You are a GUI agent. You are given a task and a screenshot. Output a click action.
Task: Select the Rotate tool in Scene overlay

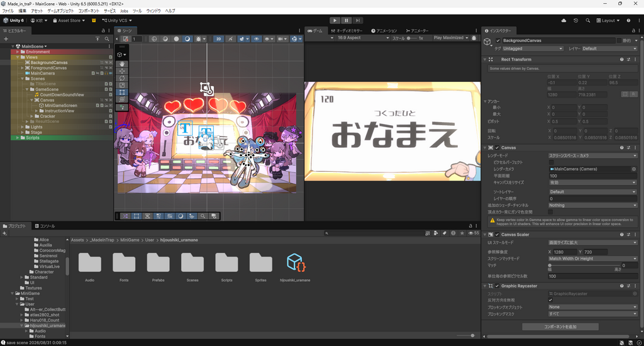(x=122, y=78)
